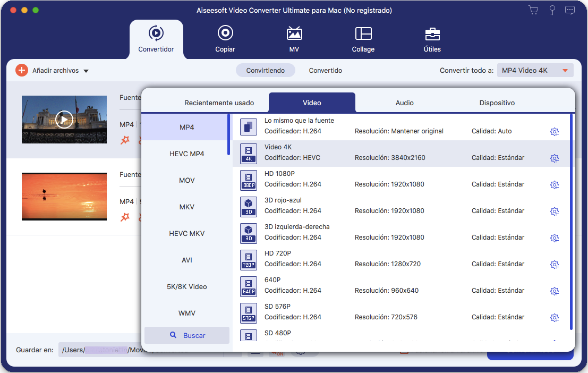Click the 3D izquierda-derecha preset icon
This screenshot has width=588, height=373.
[248, 233]
